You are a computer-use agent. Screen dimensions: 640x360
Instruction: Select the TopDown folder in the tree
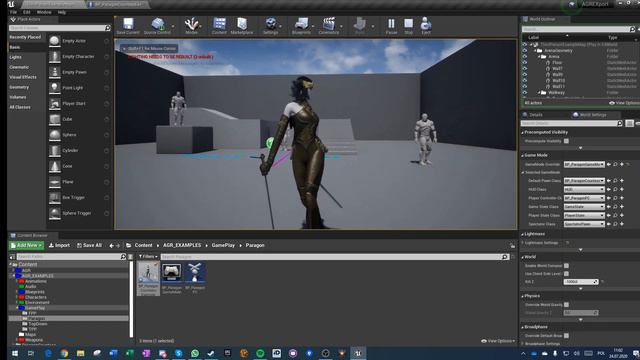[x=38, y=324]
